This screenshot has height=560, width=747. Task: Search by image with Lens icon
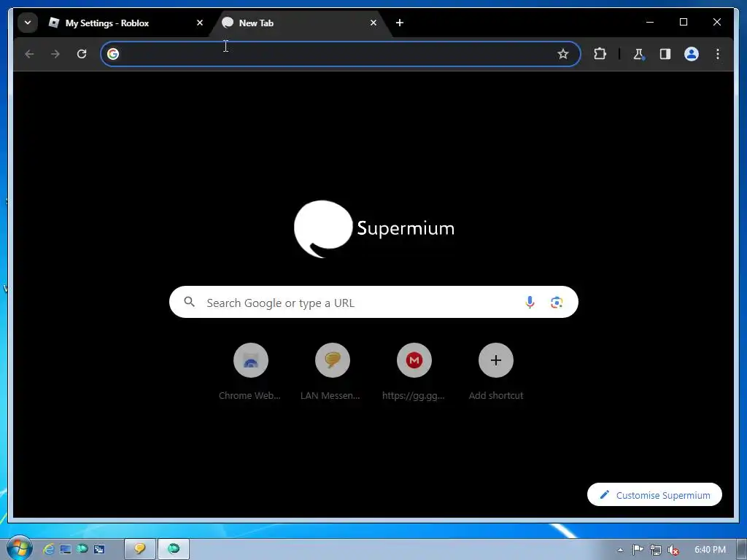[x=557, y=302]
